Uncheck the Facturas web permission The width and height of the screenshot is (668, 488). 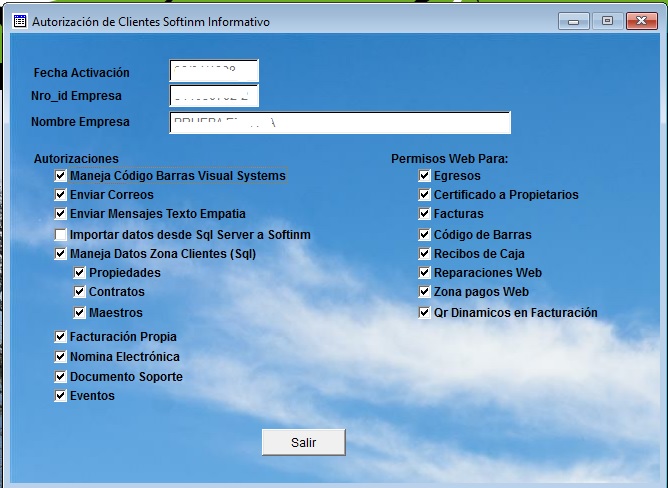tap(424, 213)
